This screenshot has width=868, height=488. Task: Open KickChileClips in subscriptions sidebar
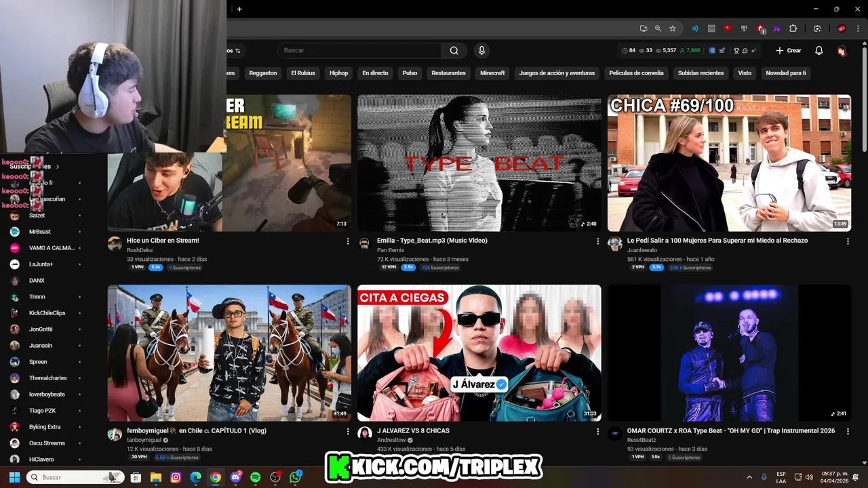click(x=47, y=313)
